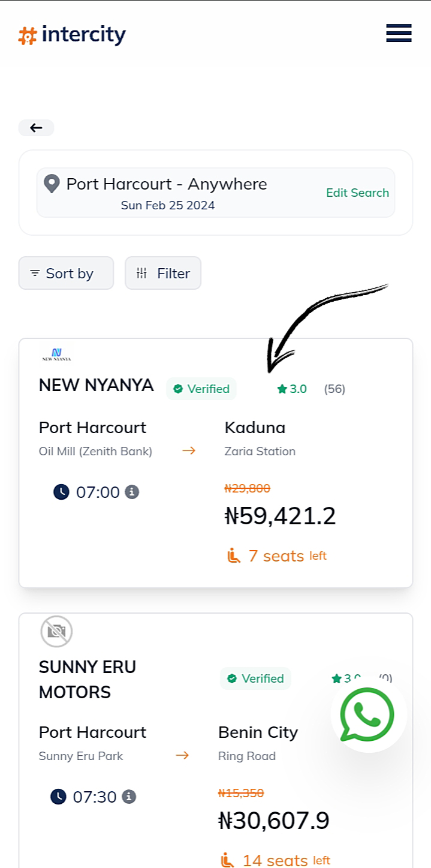Click New Nyanya Verified badge
This screenshot has height=868, width=431.
[x=201, y=389]
